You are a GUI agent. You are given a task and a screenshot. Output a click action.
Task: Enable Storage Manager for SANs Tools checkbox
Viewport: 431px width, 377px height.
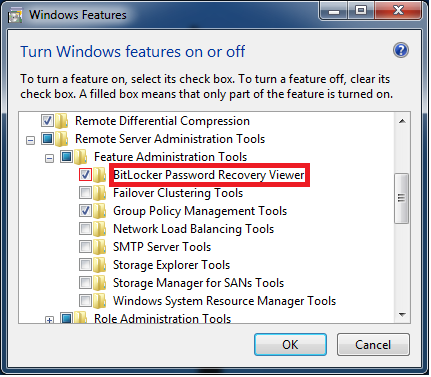point(85,282)
